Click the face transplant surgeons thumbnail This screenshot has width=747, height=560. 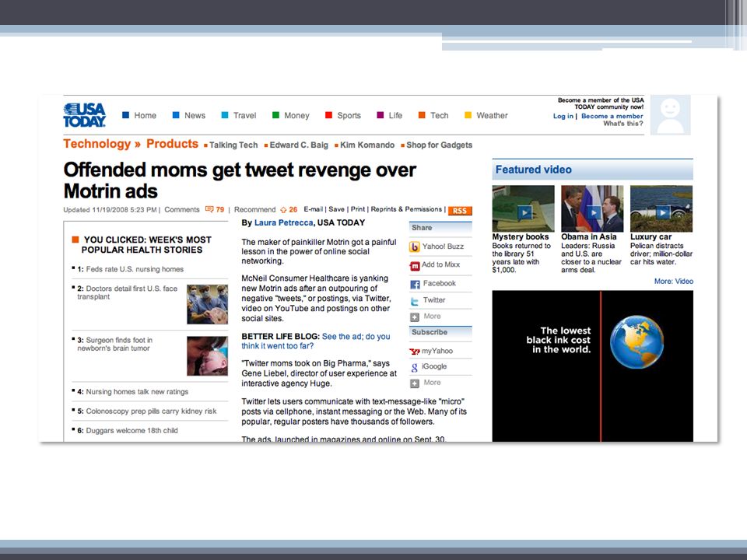pyautogui.click(x=207, y=304)
